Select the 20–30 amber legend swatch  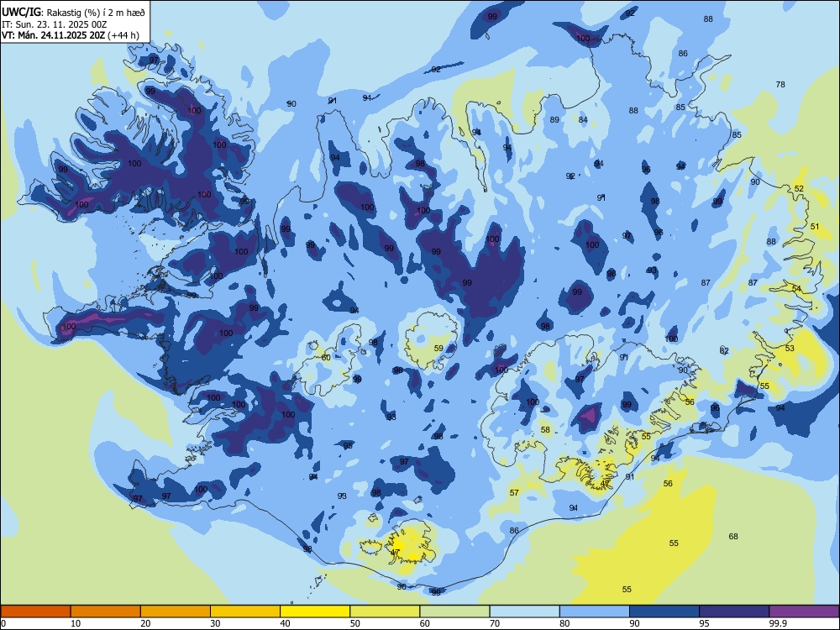coord(176,612)
